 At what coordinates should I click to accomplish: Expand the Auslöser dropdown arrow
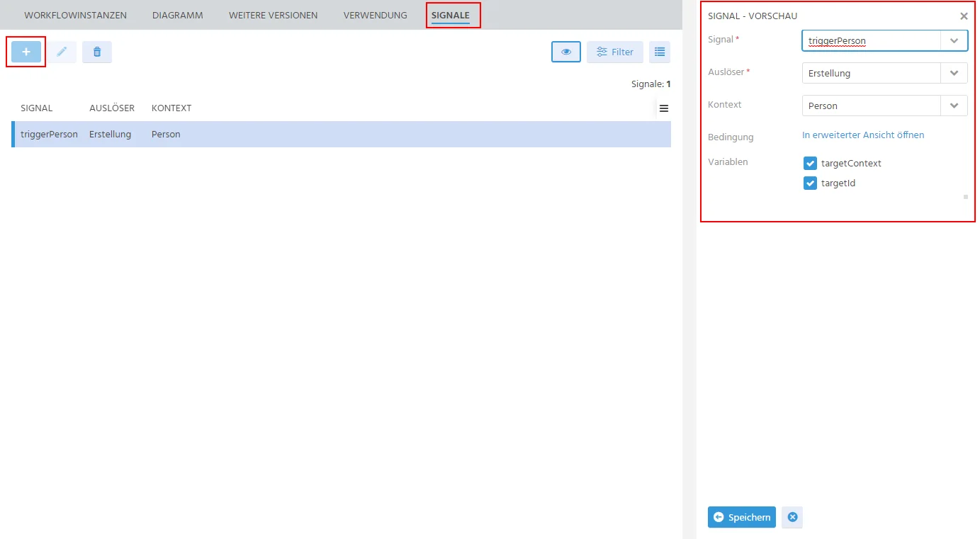coord(954,73)
